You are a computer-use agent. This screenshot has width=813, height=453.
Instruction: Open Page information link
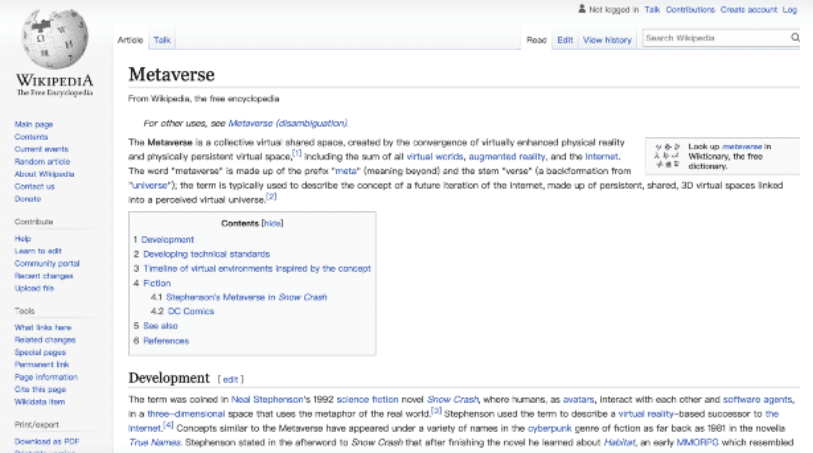click(46, 377)
